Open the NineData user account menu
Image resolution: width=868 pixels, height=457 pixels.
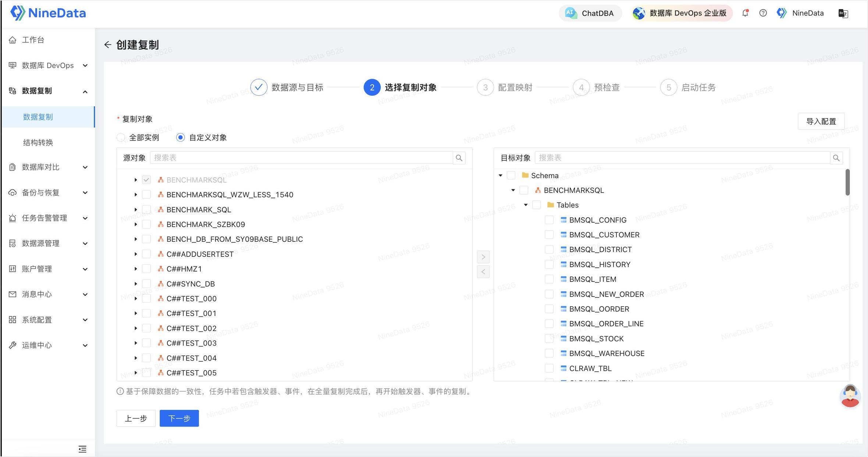click(x=800, y=13)
